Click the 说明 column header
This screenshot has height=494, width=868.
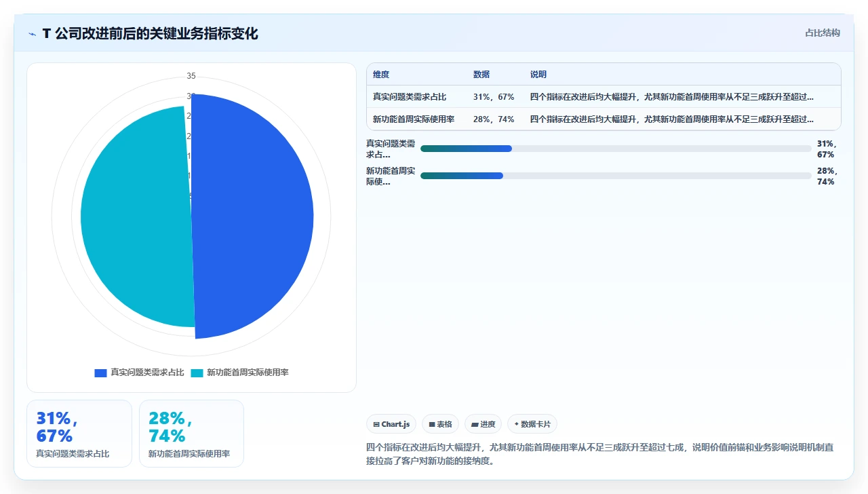click(538, 75)
